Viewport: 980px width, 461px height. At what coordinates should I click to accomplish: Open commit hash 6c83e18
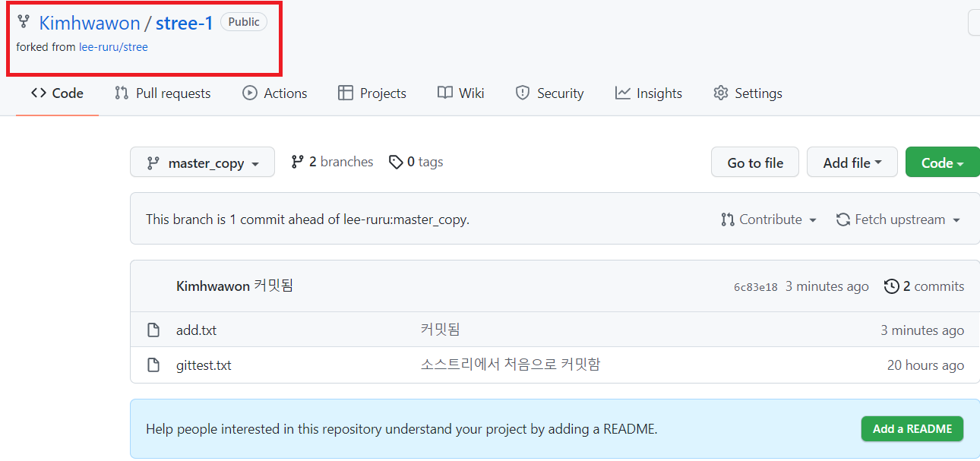pos(755,287)
